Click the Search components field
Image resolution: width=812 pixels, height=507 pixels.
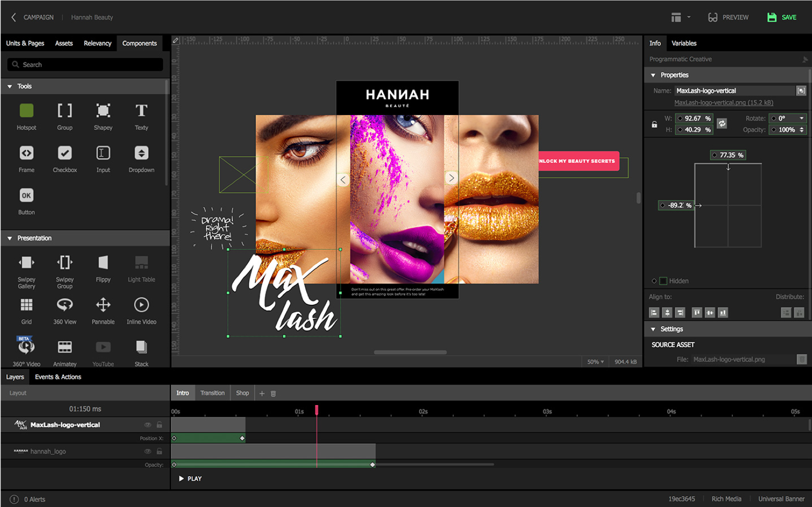85,65
